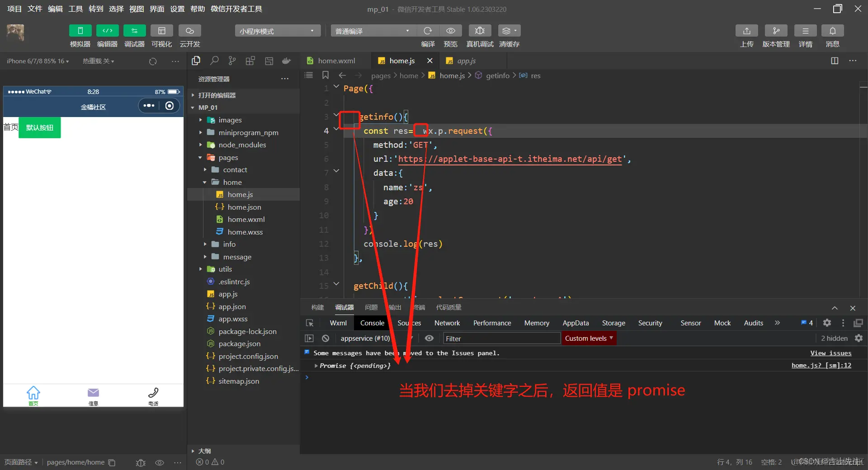Click the View issues link
Viewport: 868px width, 470px height.
pos(831,353)
